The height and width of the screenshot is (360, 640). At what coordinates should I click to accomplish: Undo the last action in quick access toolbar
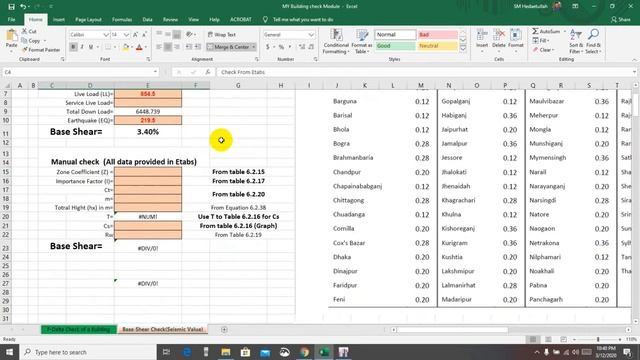click(23, 7)
